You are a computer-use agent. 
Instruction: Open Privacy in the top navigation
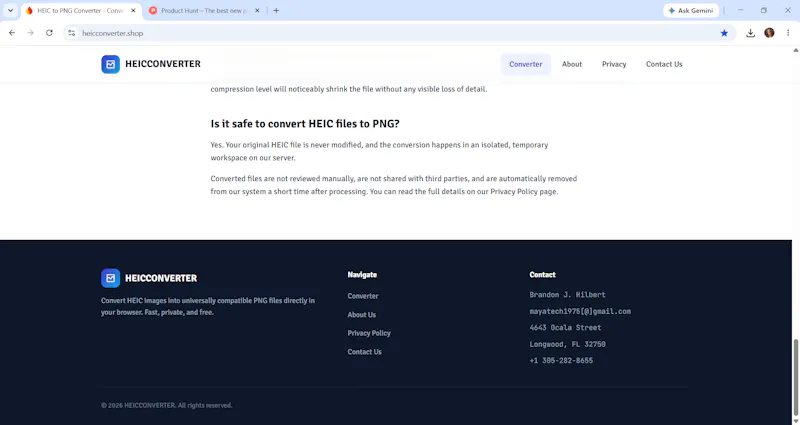click(614, 64)
